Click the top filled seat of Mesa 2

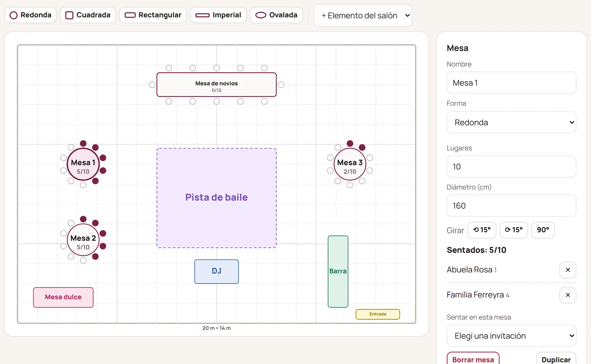pos(83,219)
